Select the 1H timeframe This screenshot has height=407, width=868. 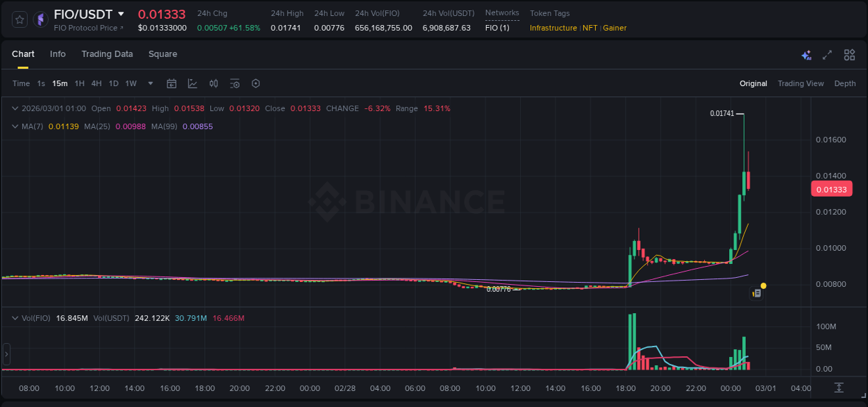80,83
